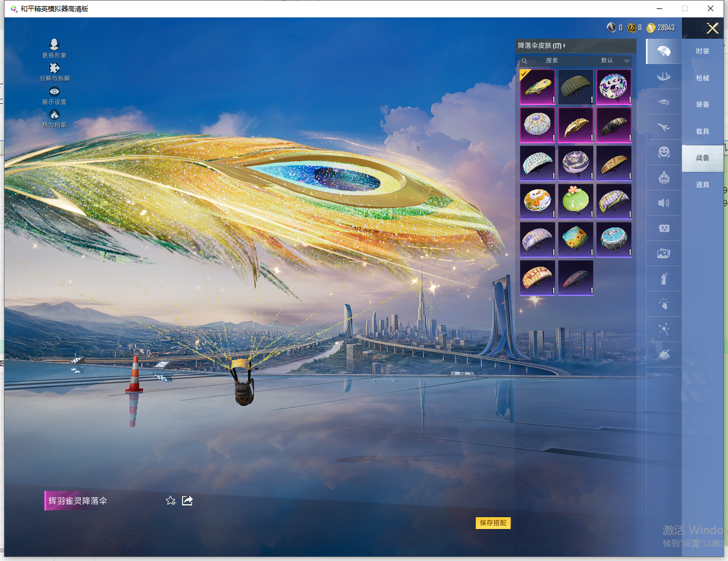728x561 pixels.
Task: Open the magic wand effects category icon
Action: coord(663,329)
